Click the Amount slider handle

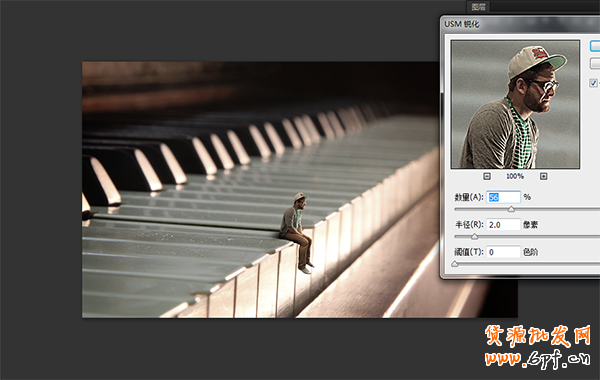tap(511, 209)
